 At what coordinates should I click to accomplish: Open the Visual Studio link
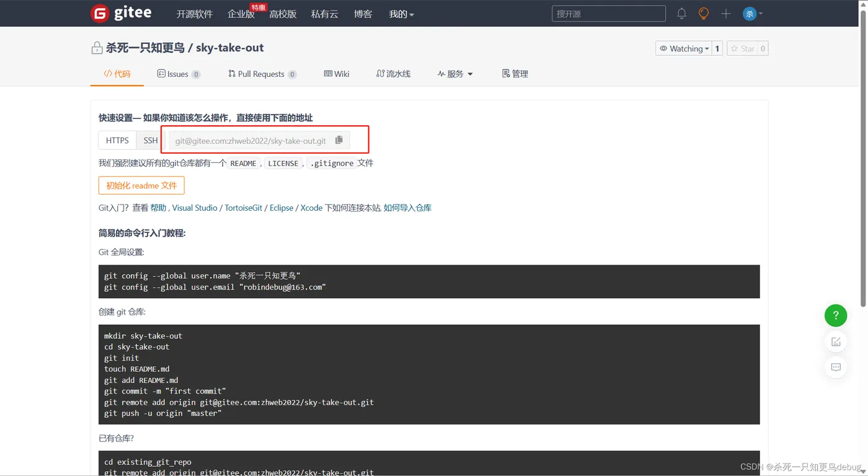coord(195,208)
